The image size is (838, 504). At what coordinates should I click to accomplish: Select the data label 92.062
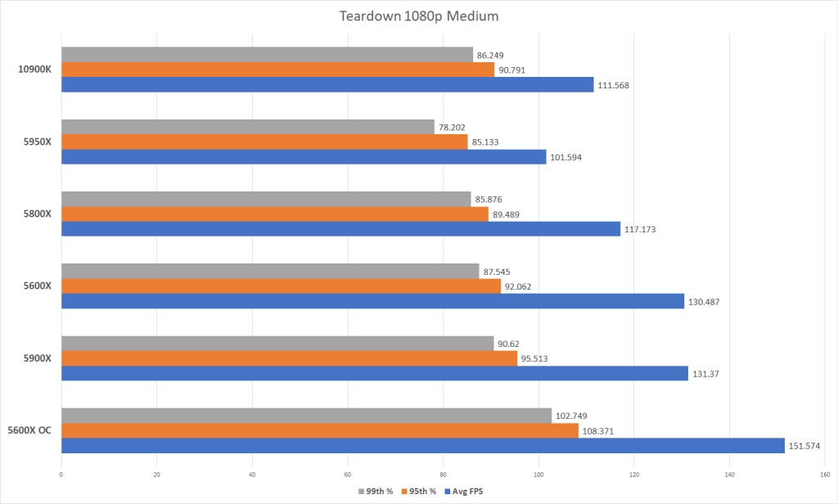[x=518, y=286]
